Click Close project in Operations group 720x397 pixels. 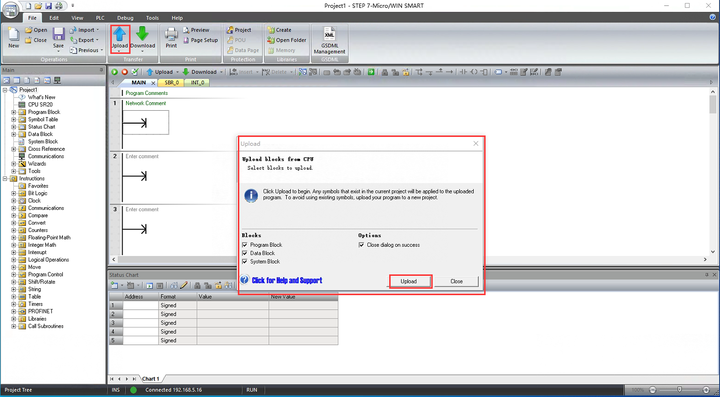(x=36, y=40)
